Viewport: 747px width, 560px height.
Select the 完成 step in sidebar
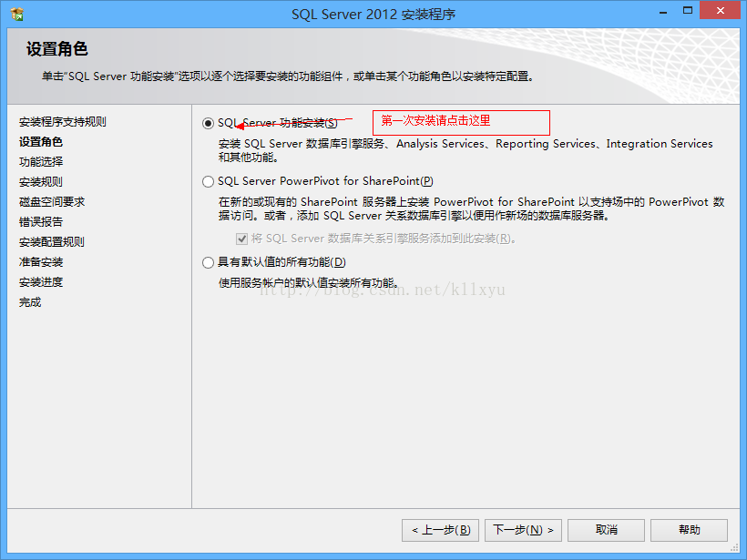(30, 302)
